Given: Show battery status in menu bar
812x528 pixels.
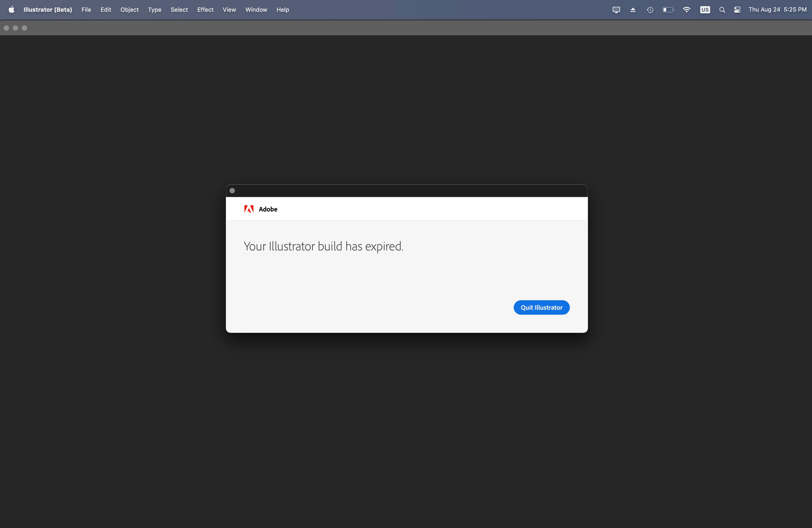Looking at the screenshot, I should 668,10.
